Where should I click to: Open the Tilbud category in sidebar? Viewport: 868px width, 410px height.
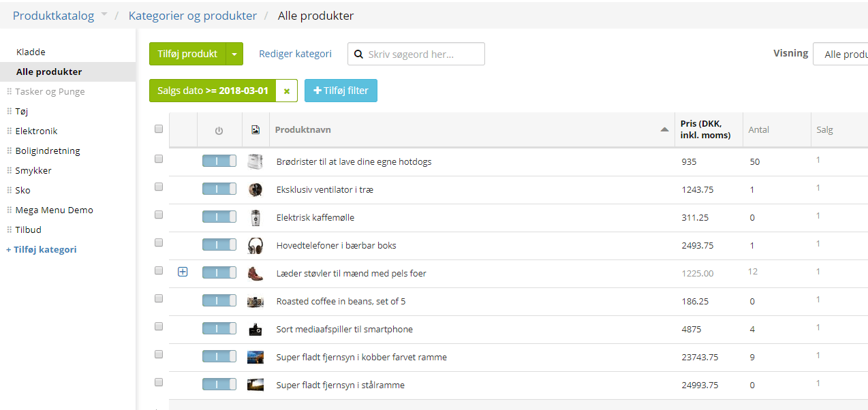click(x=28, y=230)
